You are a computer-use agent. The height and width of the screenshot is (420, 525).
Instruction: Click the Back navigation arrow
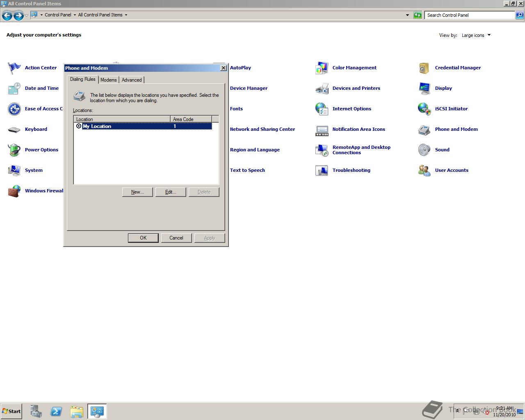7,16
